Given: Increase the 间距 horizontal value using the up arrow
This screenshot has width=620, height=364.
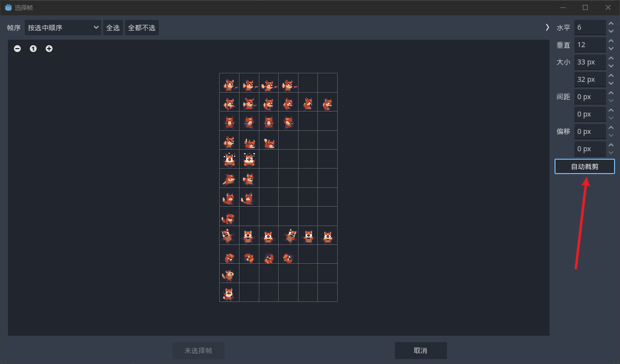Looking at the screenshot, I should coord(611,93).
